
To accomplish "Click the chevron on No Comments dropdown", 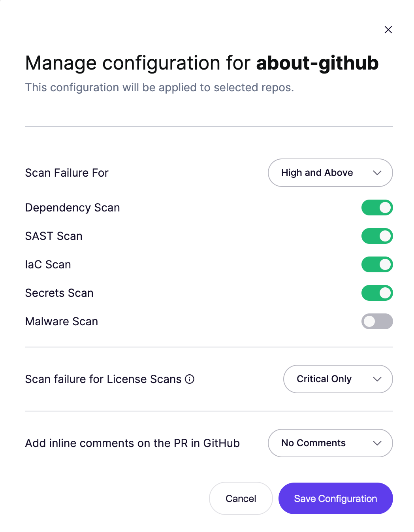I will tap(376, 443).
